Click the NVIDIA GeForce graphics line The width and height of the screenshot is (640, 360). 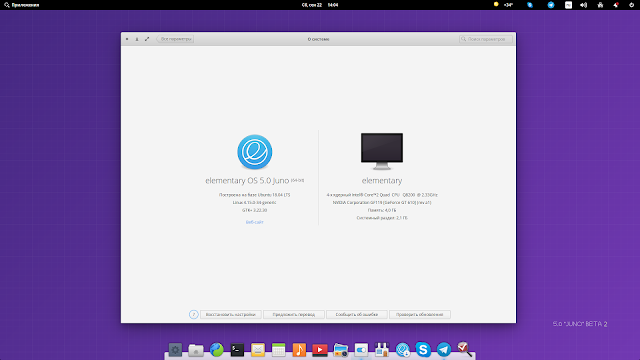[382, 202]
